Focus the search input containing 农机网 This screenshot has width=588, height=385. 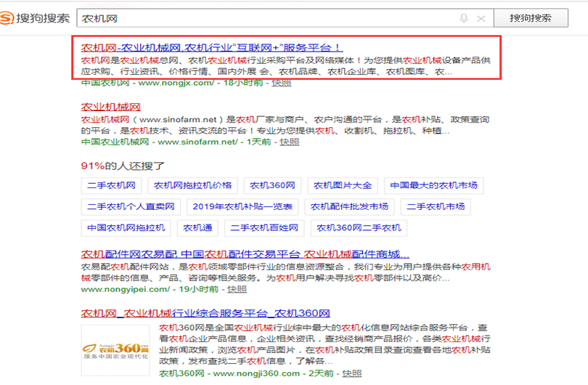261,18
